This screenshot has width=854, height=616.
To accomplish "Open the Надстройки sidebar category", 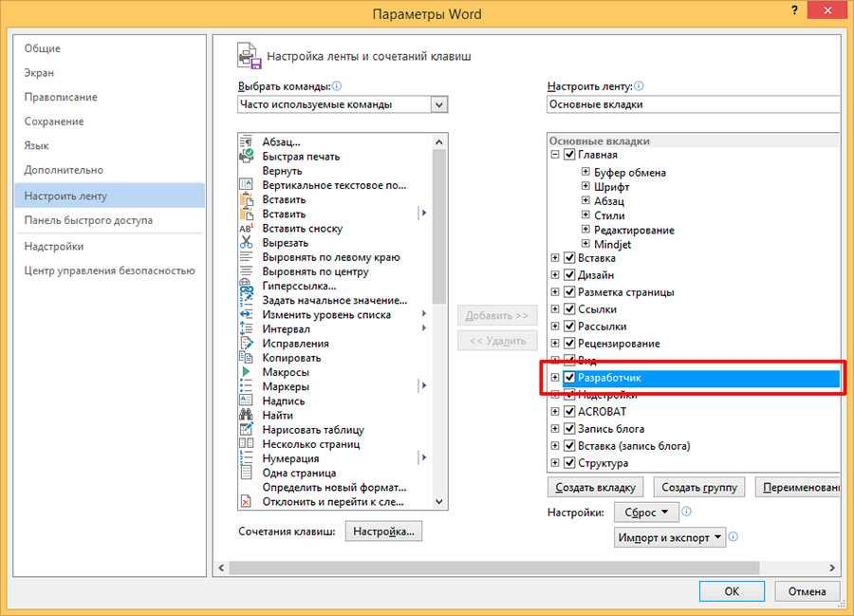I will point(109,247).
